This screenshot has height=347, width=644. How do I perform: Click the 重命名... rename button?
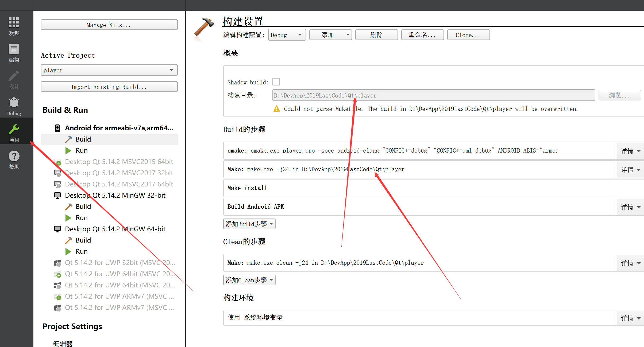(422, 35)
